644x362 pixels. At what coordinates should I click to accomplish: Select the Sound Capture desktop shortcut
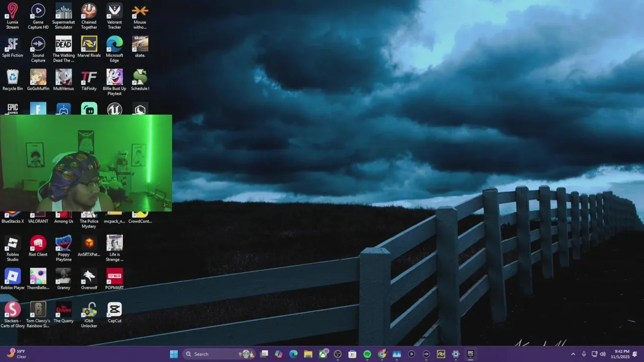[x=38, y=49]
